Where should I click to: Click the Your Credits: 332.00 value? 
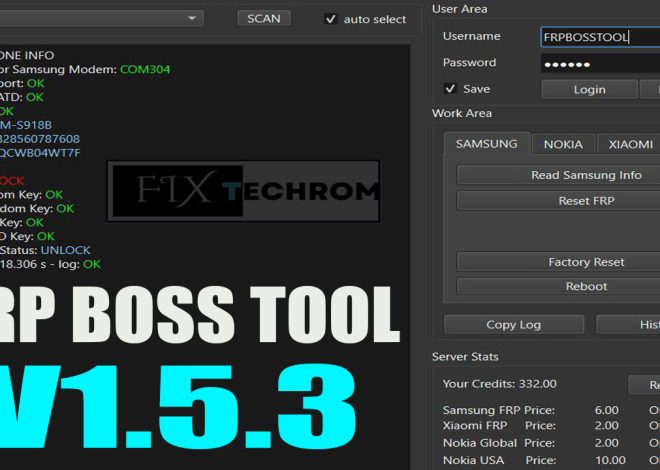(499, 384)
